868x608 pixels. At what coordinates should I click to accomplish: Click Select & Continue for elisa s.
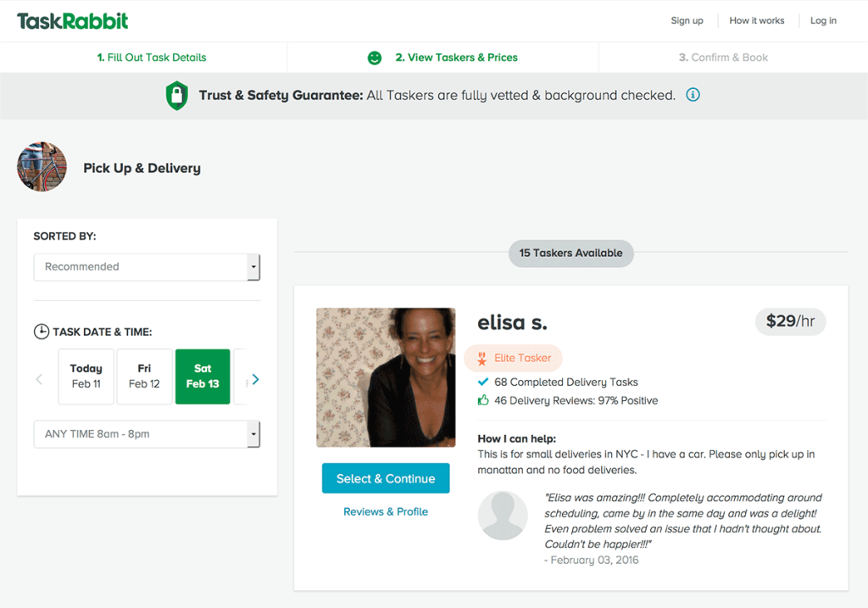386,478
